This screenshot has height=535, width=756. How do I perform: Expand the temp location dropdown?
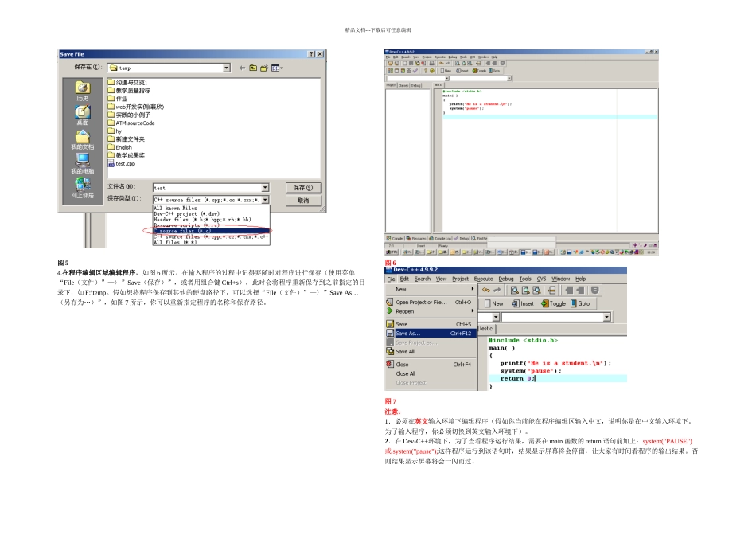tap(227, 68)
